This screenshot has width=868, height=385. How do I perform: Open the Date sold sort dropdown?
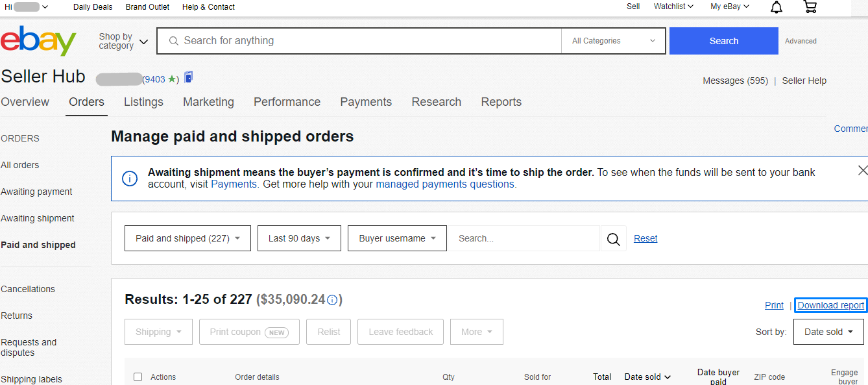tap(828, 331)
